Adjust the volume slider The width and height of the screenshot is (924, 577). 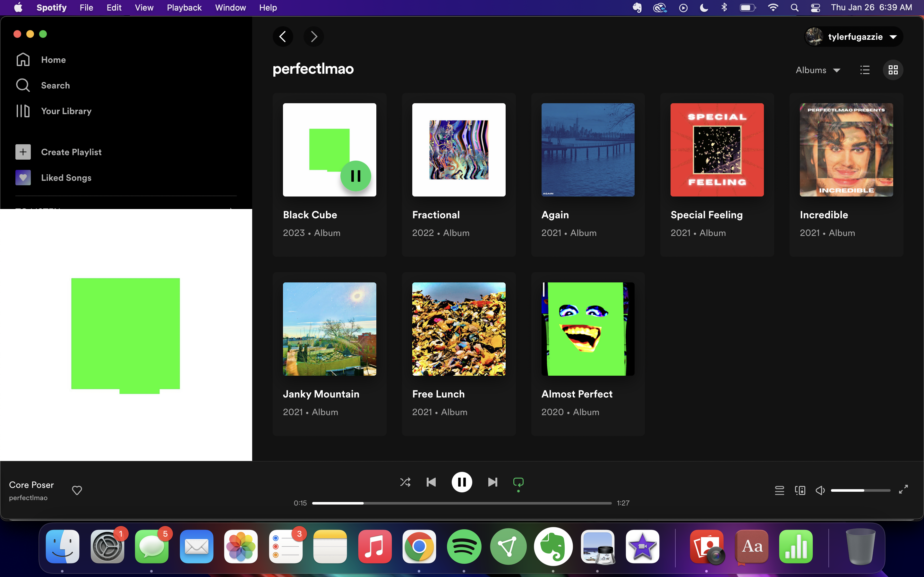(x=860, y=490)
